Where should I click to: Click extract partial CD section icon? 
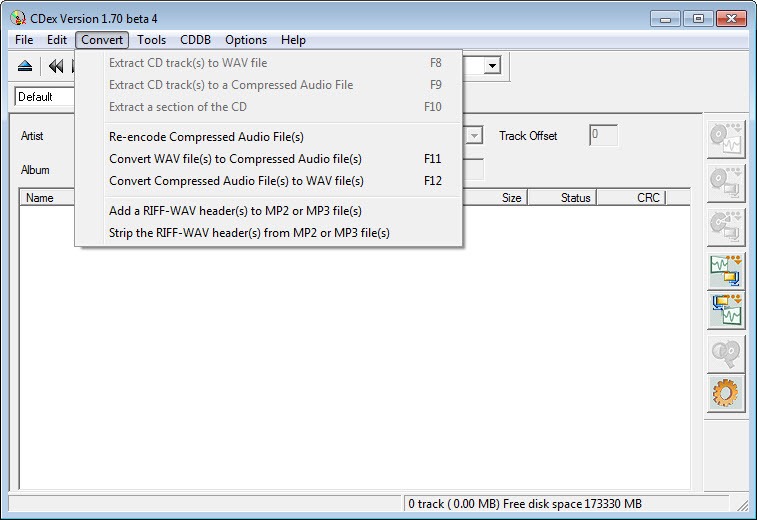point(726,227)
